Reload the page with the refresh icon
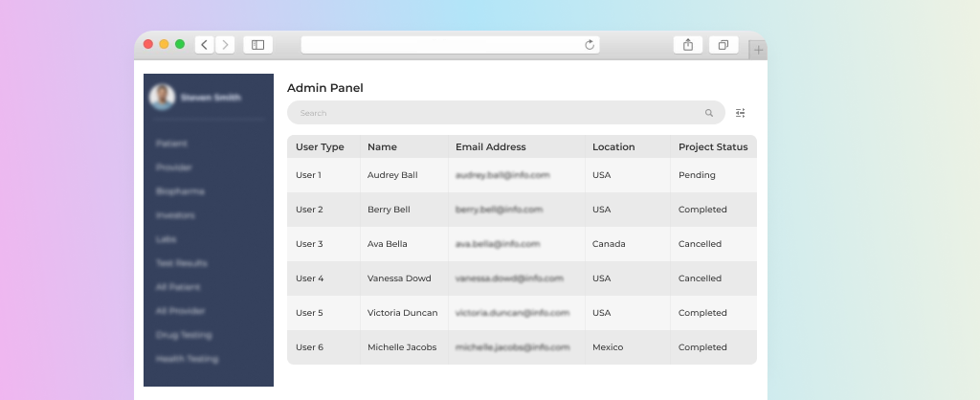Image resolution: width=980 pixels, height=400 pixels. (x=590, y=45)
